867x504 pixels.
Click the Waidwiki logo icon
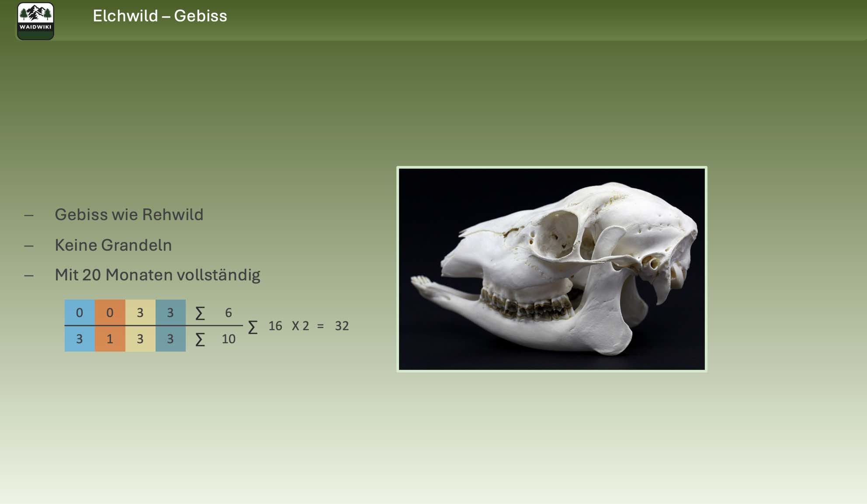pyautogui.click(x=35, y=21)
